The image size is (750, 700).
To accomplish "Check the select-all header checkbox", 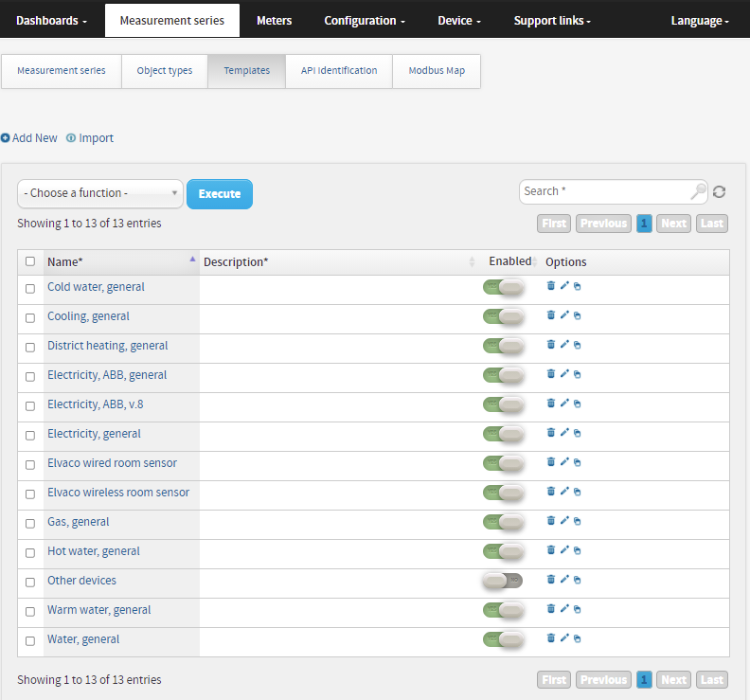I will tap(30, 261).
